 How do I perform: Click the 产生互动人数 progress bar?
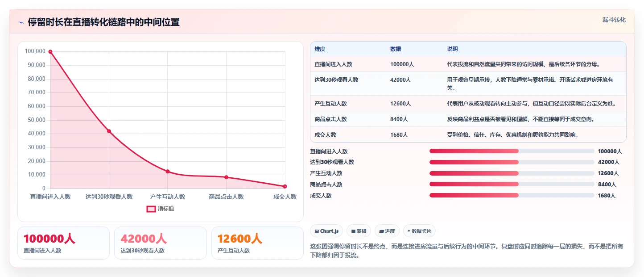pyautogui.click(x=512, y=173)
